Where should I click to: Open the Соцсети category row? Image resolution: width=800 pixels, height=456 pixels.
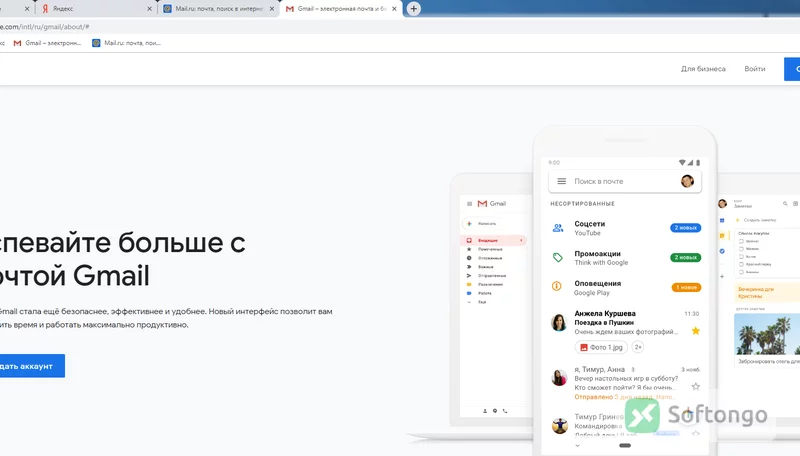coord(626,228)
